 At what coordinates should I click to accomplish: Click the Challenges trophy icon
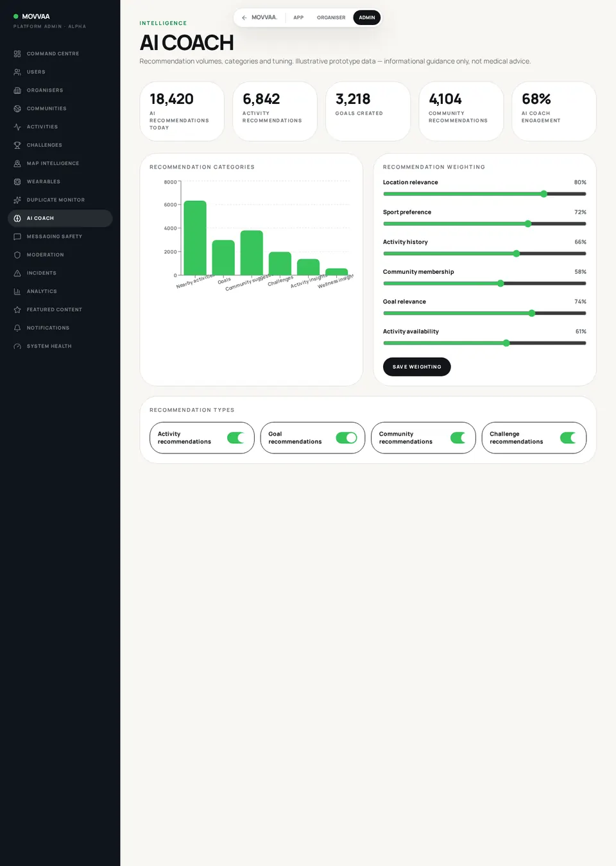(x=17, y=145)
